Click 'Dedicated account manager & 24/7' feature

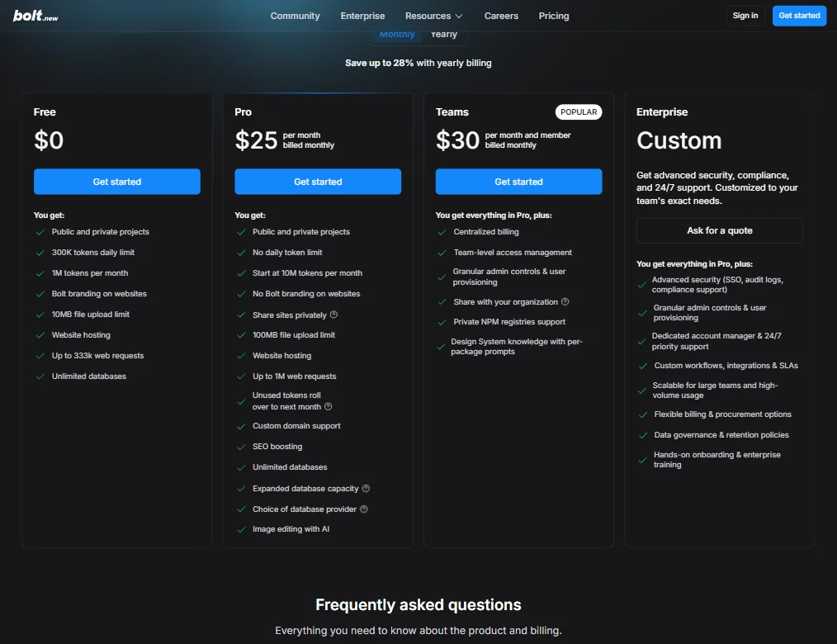pyautogui.click(x=716, y=341)
